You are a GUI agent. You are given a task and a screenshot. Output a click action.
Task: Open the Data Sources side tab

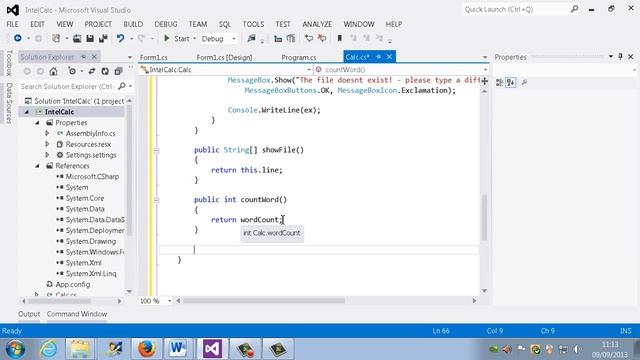click(x=9, y=103)
